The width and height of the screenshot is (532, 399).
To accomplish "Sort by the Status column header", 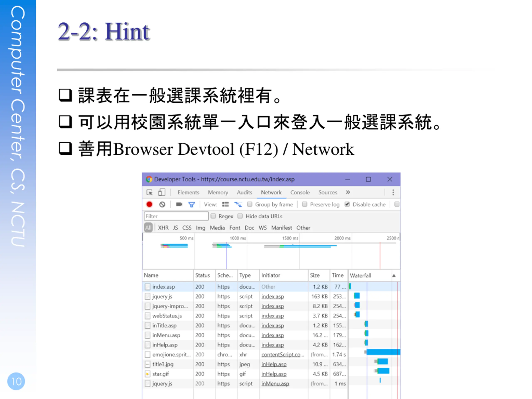I will [x=204, y=275].
